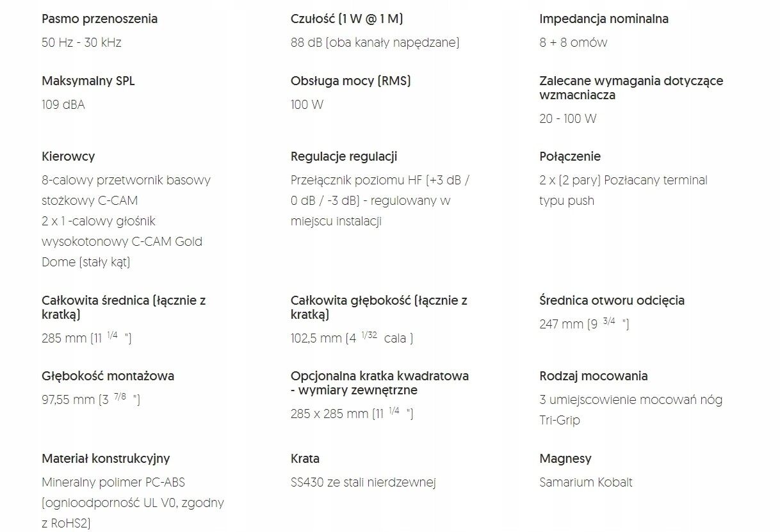Click the Średnica otworu odcięcia heading
Screen dimensions: 780x532
(x=612, y=300)
